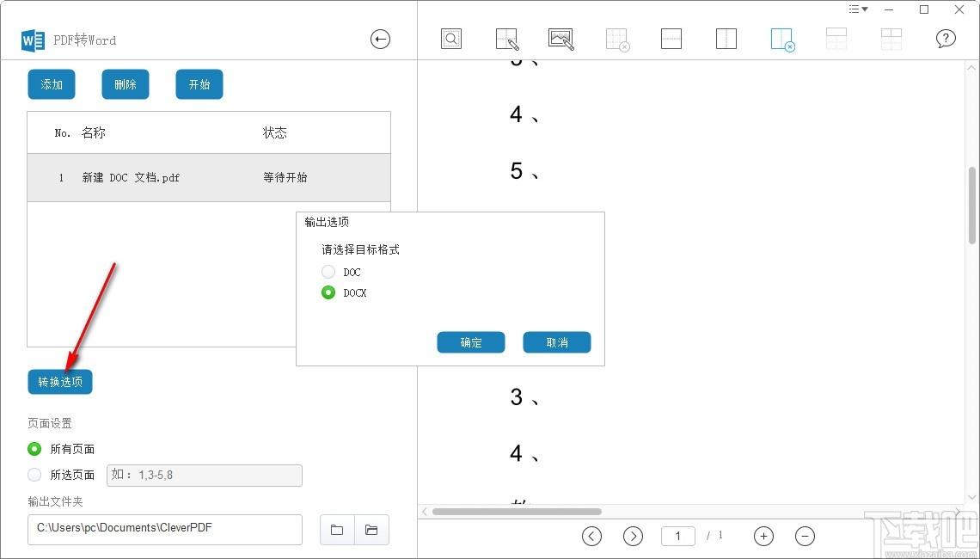
Task: Select the DOC format radio button
Action: pos(328,272)
